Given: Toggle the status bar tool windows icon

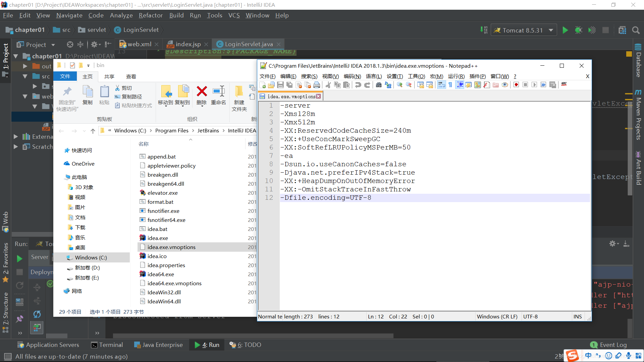Looking at the screenshot, I should (x=8, y=356).
